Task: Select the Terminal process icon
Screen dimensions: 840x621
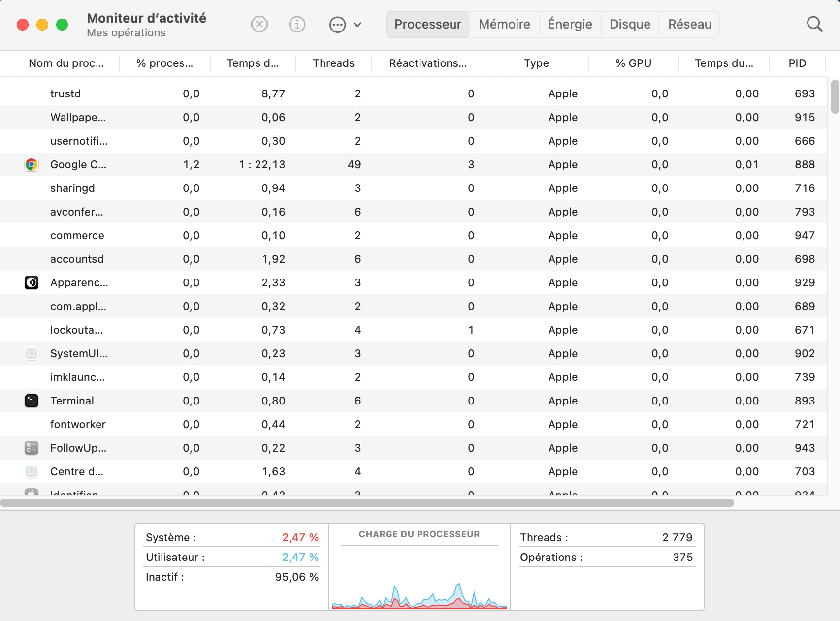Action: (32, 401)
